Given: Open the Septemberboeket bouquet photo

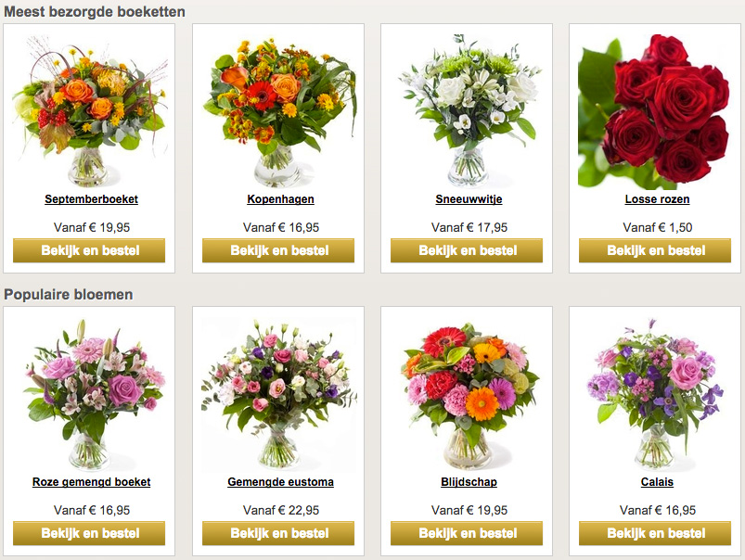Looking at the screenshot, I should [89, 111].
